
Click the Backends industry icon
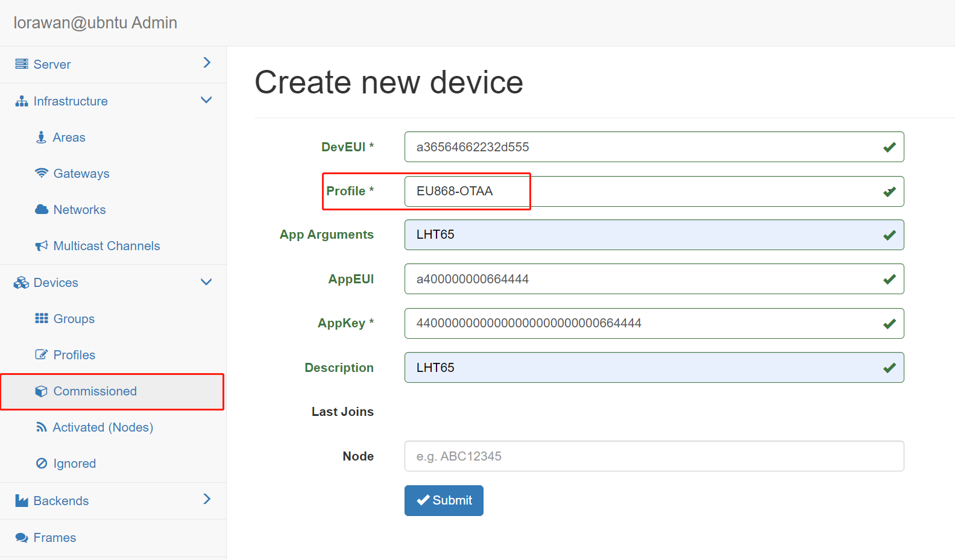click(x=22, y=500)
